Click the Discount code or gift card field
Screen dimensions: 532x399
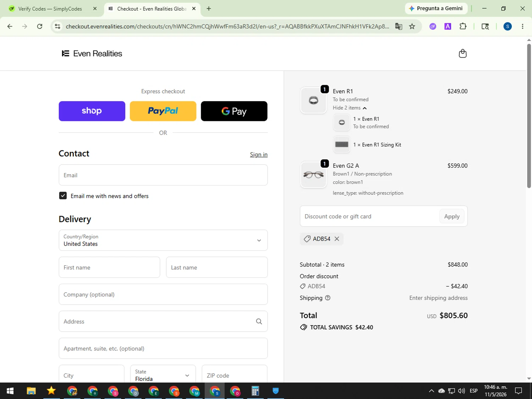tap(369, 216)
